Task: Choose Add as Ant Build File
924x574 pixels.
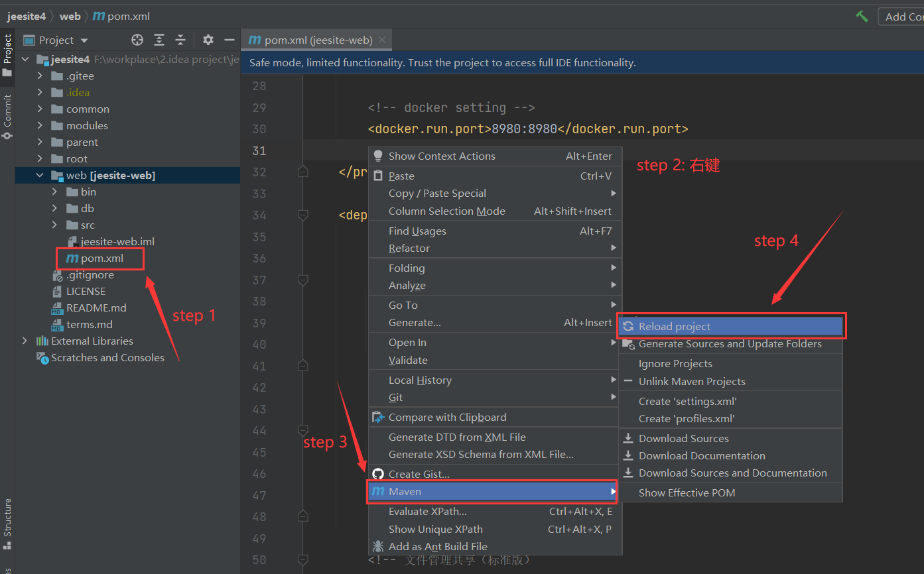Action: point(495,546)
